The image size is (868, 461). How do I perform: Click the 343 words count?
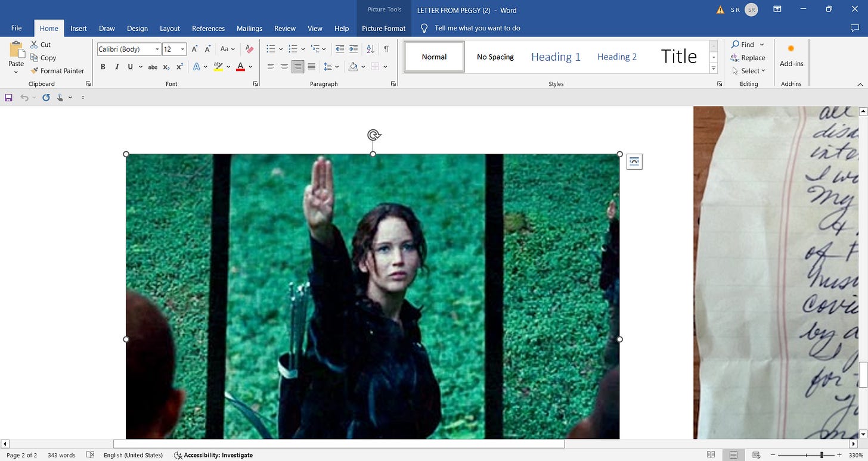[61, 455]
